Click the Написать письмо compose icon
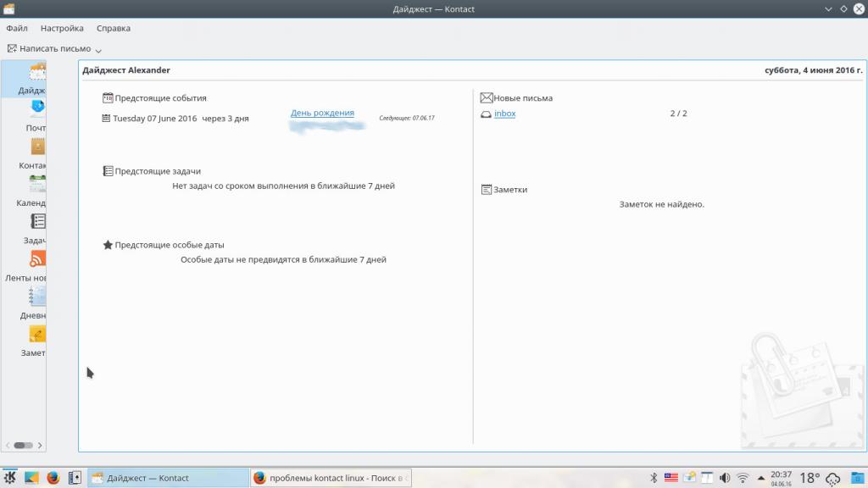This screenshot has width=868, height=488. point(12,48)
